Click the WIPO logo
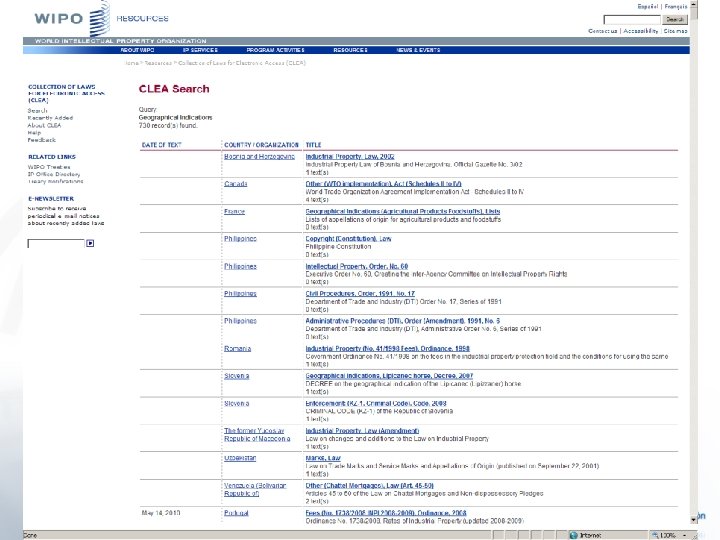 [x=72, y=18]
